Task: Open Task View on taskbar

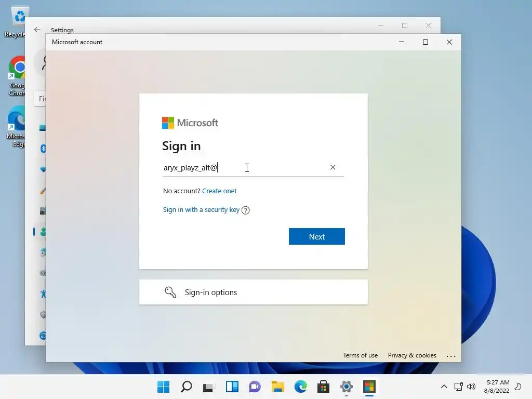Action: coord(208,387)
